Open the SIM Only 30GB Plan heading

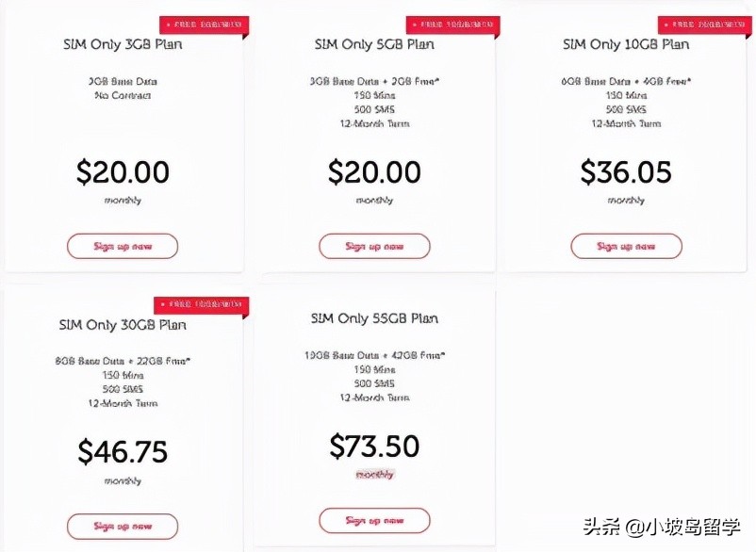coord(123,325)
